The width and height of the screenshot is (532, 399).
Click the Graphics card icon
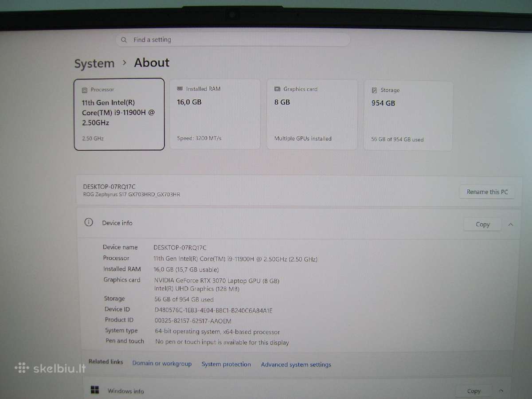(277, 89)
